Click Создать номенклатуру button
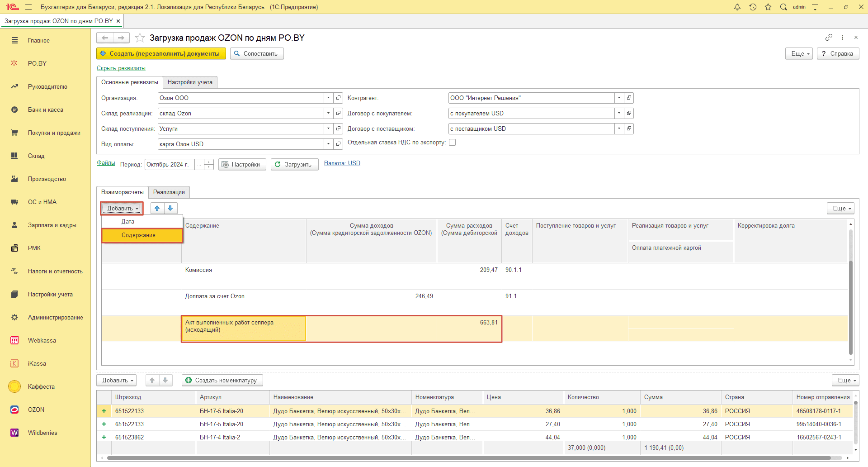Image resolution: width=868 pixels, height=467 pixels. [222, 380]
